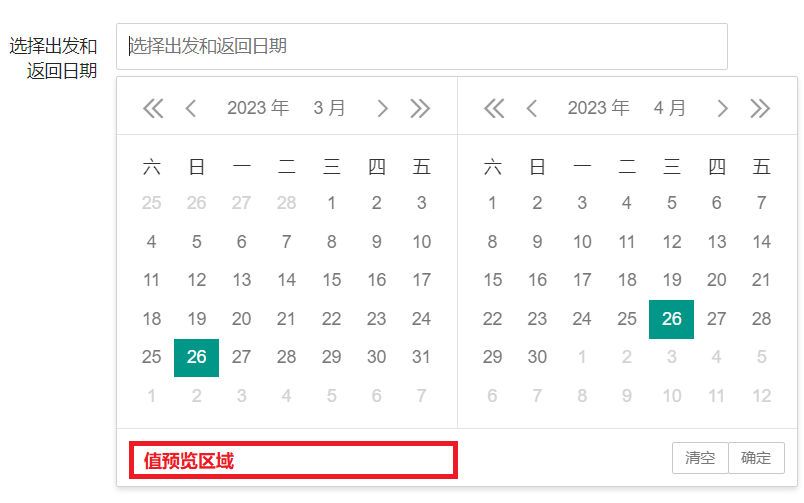The width and height of the screenshot is (804, 503).
Task: Click the 清空 clear button
Action: (700, 458)
